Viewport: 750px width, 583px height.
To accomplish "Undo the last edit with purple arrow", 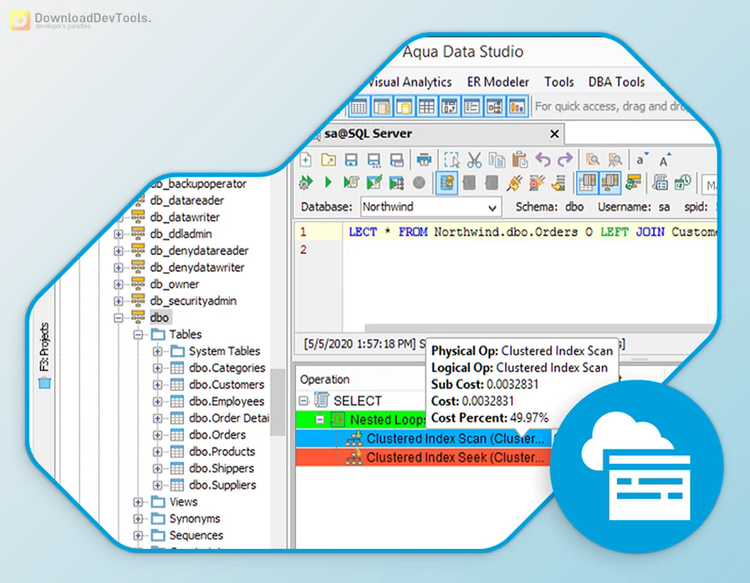I will [x=542, y=159].
